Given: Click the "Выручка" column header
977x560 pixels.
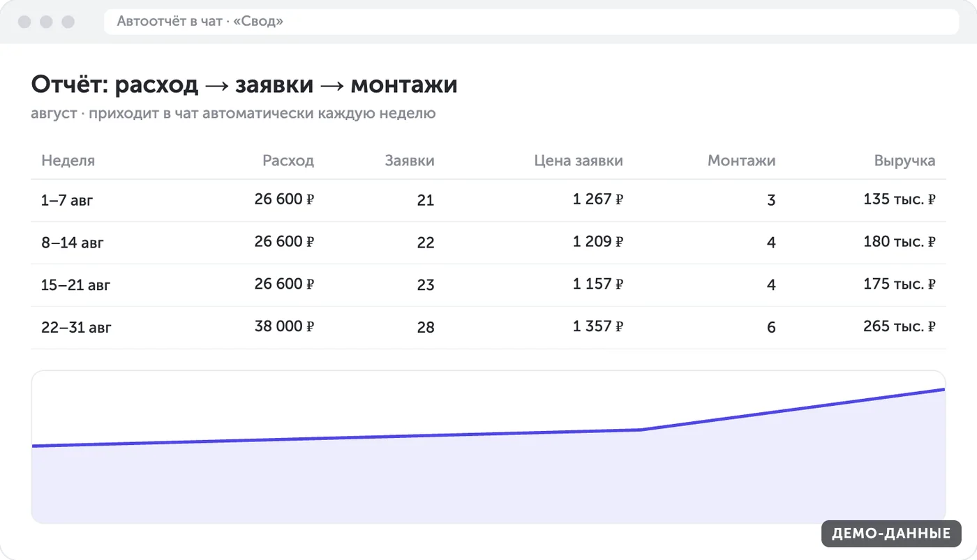Looking at the screenshot, I should (904, 161).
